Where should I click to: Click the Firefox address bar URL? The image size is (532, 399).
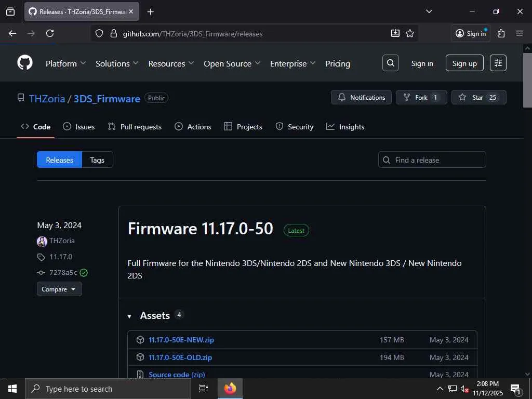click(192, 34)
